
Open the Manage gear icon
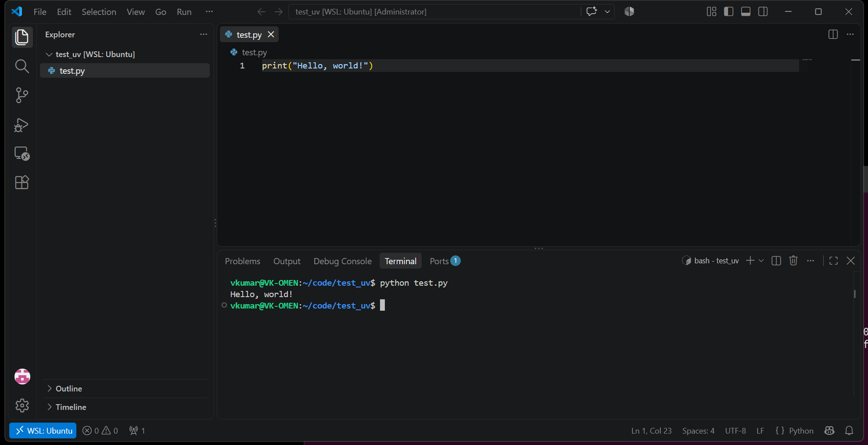coord(22,406)
